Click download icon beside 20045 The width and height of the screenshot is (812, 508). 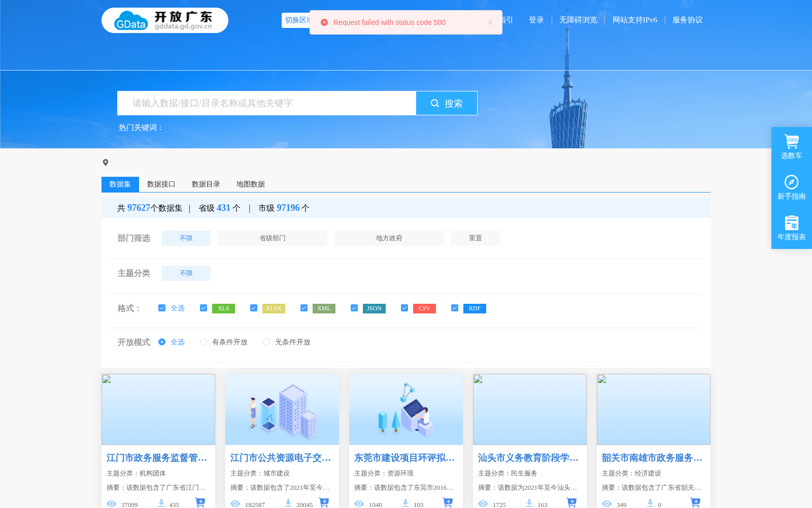coord(288,503)
